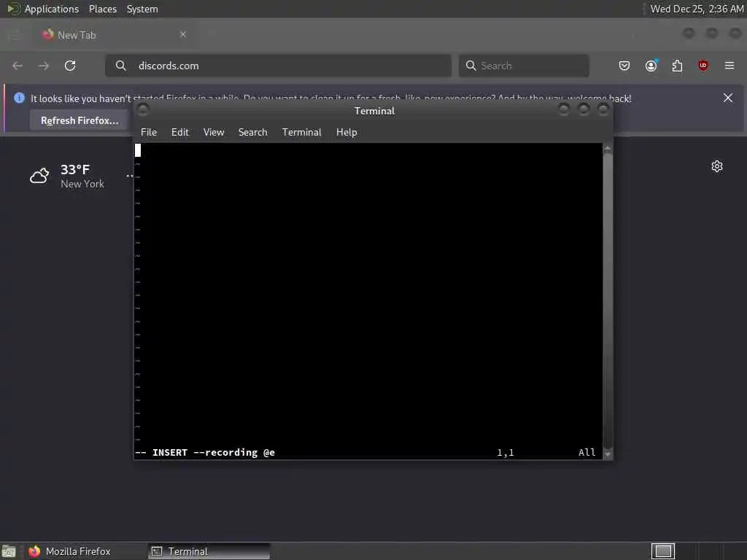Click the MATE logo icon in top panel
Viewport: 747px width, 560px height.
(x=13, y=9)
